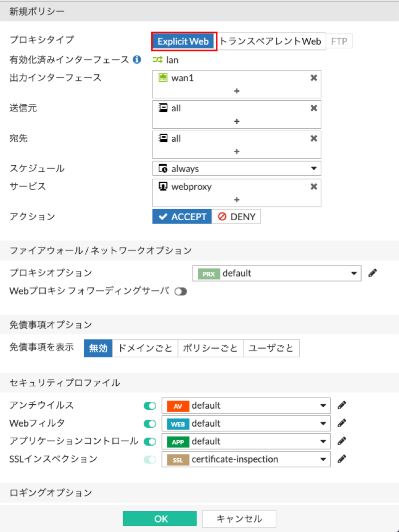Screen dimensions: 399x532
Task: Click the all address icon in 送信元
Action: [x=163, y=108]
